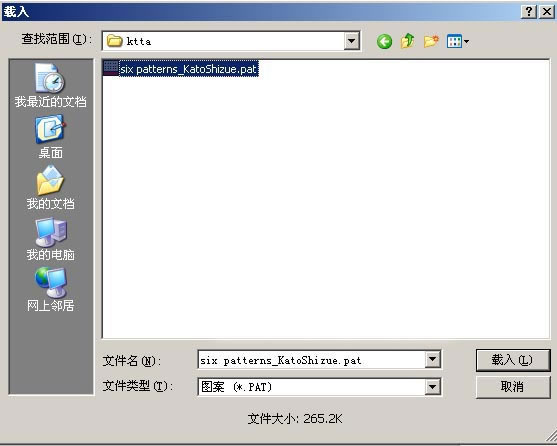Create a new folder

pos(431,41)
